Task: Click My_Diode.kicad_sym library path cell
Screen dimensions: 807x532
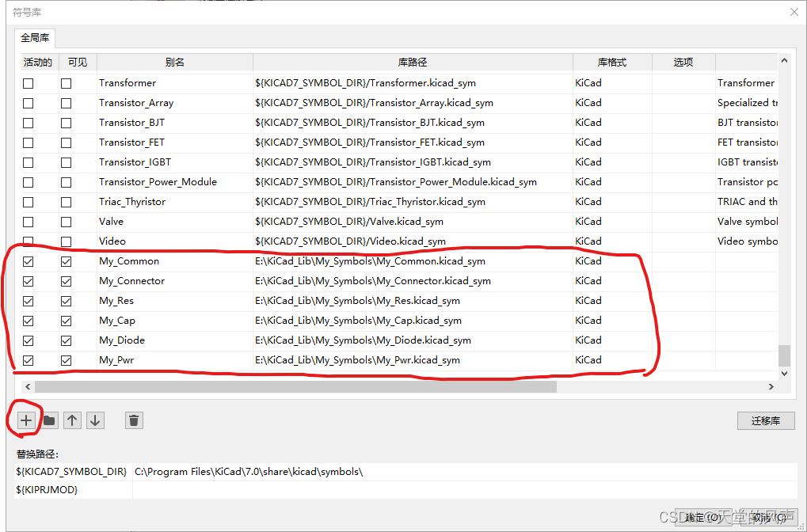Action: click(413, 340)
